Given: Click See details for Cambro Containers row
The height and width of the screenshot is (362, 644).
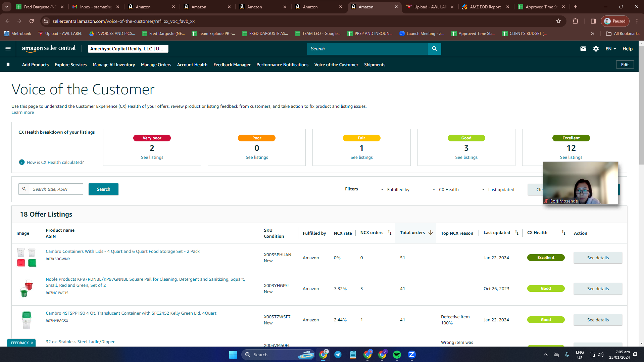Looking at the screenshot, I should (598, 258).
